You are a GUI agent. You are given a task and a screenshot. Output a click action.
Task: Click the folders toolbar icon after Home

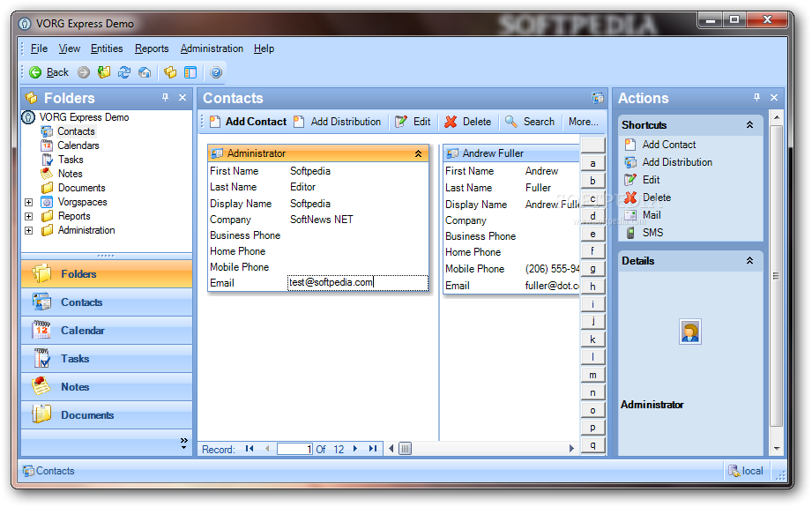pyautogui.click(x=170, y=72)
